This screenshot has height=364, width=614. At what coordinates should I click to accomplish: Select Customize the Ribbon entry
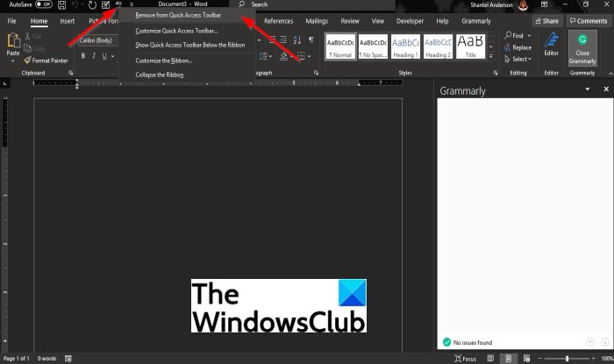(164, 61)
